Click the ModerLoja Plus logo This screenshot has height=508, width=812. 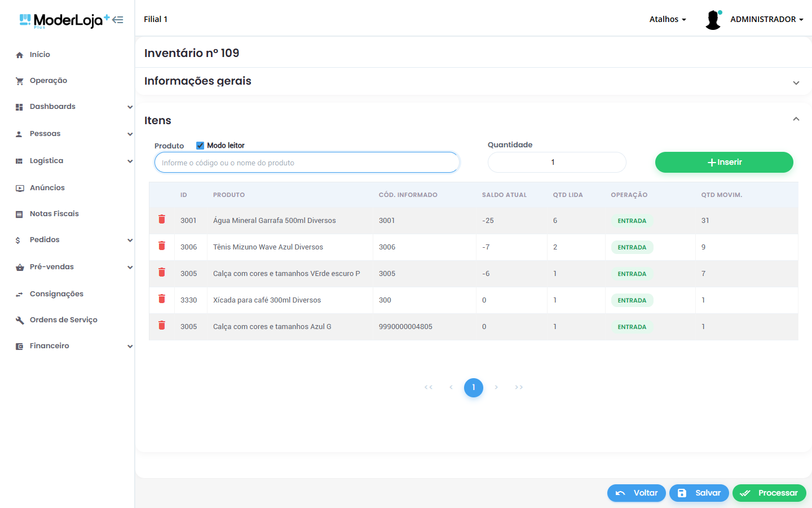coord(64,21)
